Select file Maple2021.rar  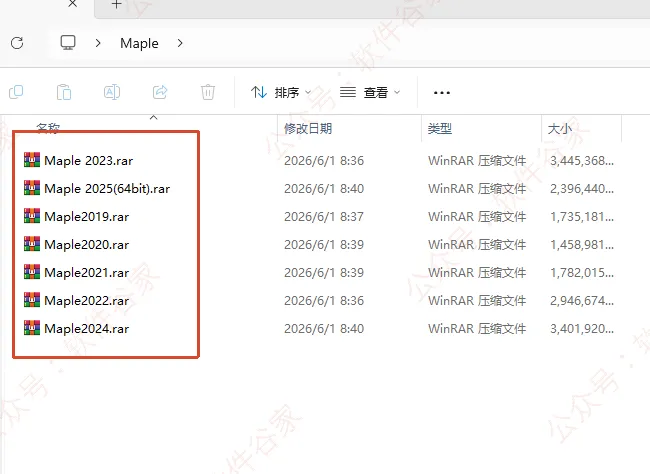[87, 272]
